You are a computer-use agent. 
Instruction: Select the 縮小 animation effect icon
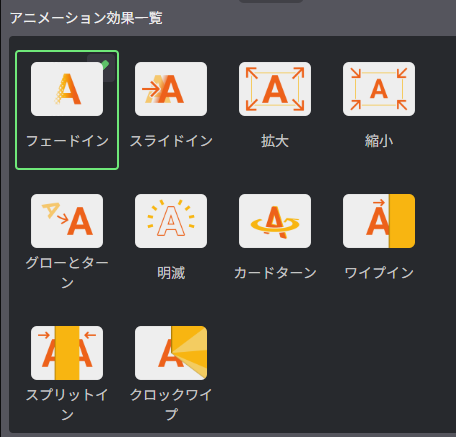(x=379, y=89)
